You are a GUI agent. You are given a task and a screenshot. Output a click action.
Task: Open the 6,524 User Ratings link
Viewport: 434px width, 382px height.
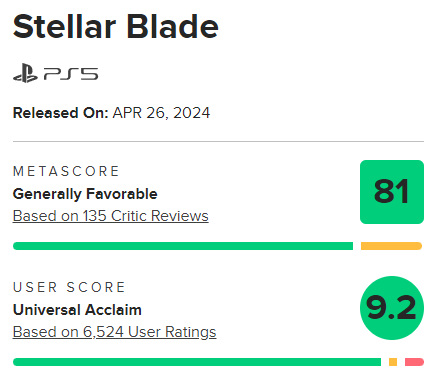point(114,332)
